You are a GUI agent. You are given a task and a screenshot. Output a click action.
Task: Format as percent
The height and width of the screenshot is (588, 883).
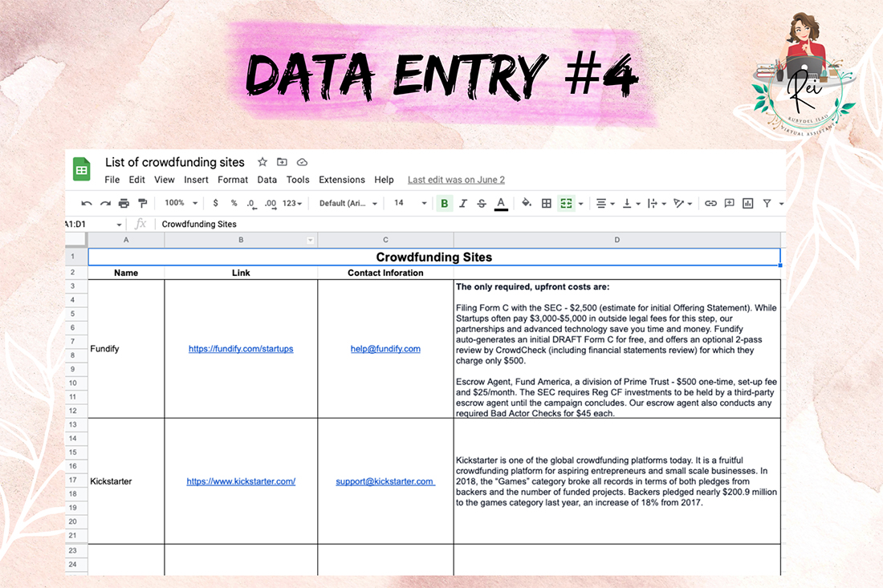tap(234, 203)
